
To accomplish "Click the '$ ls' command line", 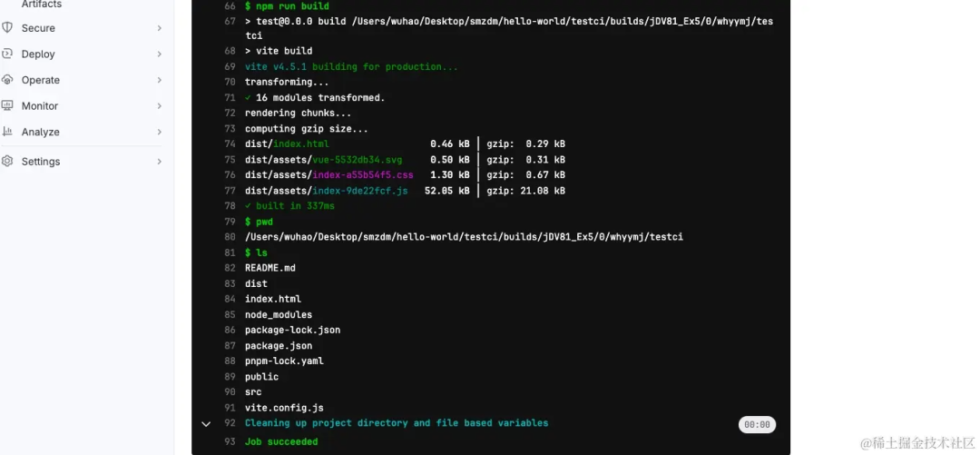I will (x=256, y=252).
